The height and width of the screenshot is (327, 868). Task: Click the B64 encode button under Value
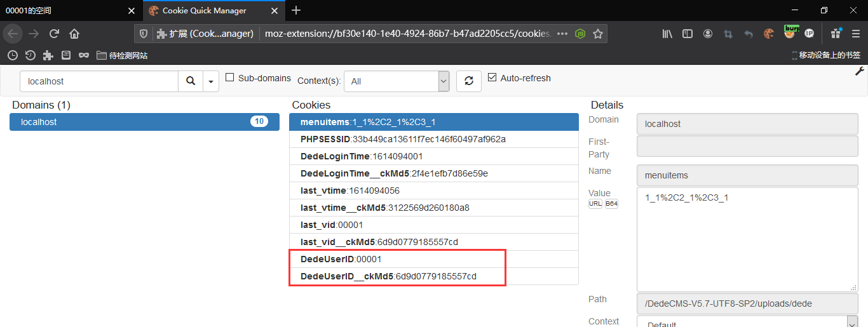pos(611,204)
